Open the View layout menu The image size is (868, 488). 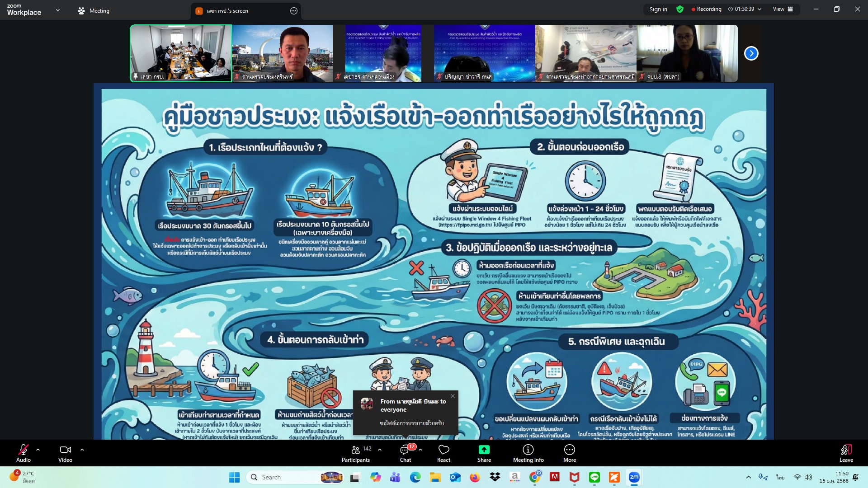[783, 9]
